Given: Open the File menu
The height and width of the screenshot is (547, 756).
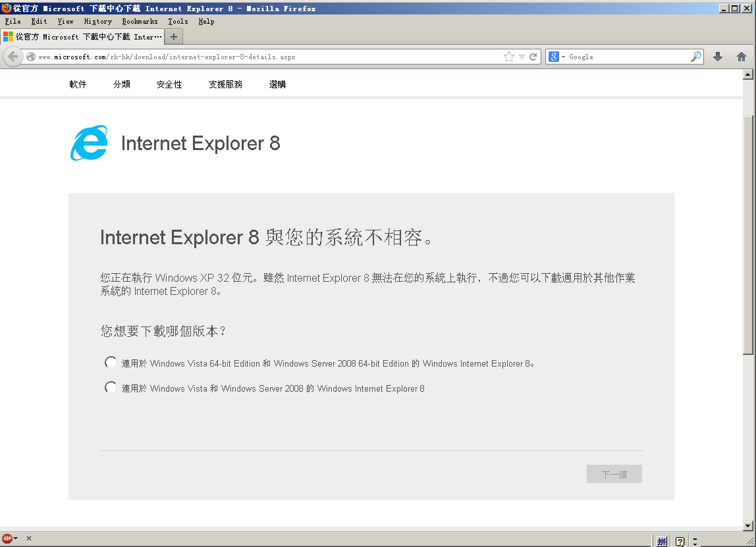Looking at the screenshot, I should coord(13,21).
